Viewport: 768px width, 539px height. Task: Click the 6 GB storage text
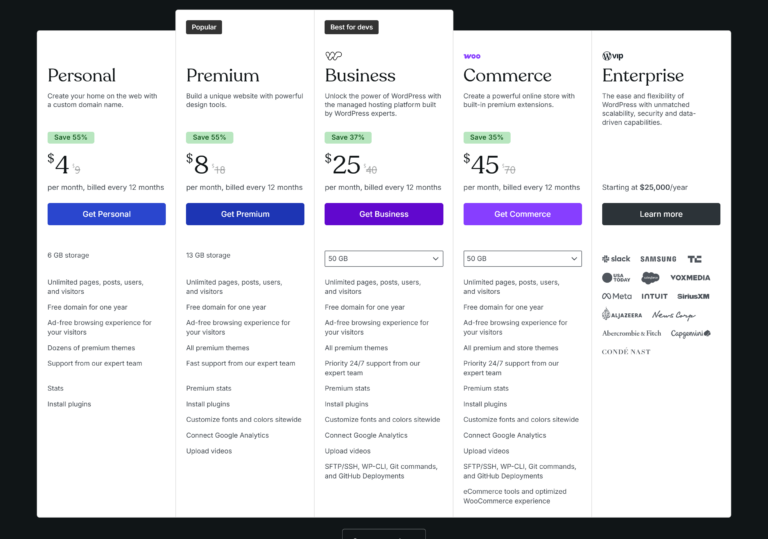[68, 255]
